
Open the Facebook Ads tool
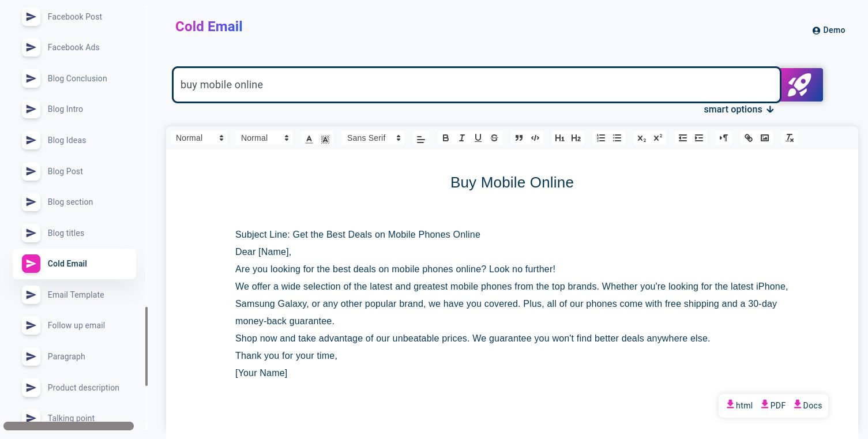pyautogui.click(x=74, y=47)
